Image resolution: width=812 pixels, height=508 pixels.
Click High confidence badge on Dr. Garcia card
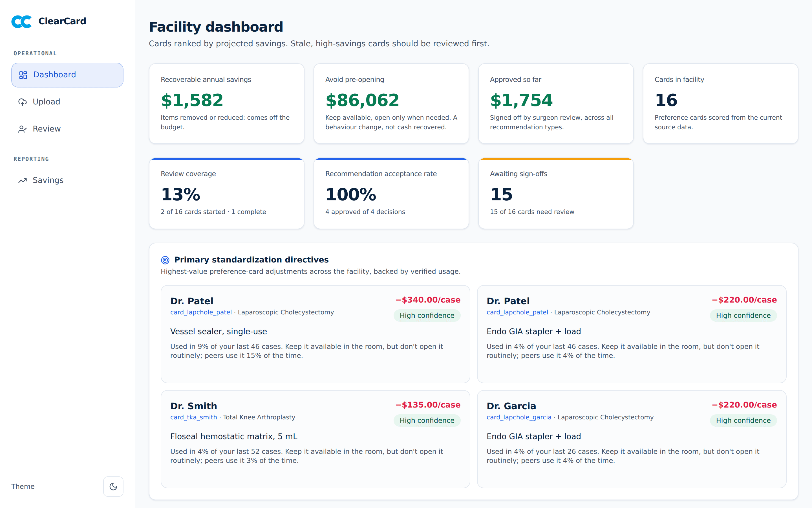pyautogui.click(x=743, y=420)
